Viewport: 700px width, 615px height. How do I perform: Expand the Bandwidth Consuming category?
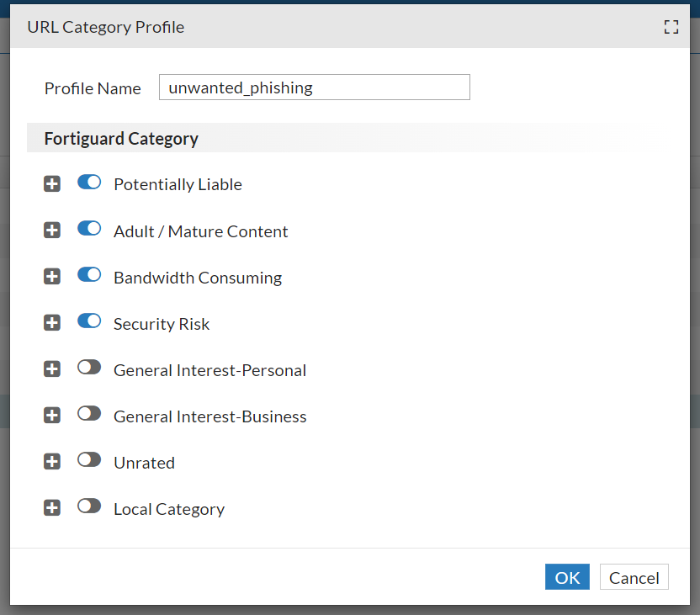(52, 277)
